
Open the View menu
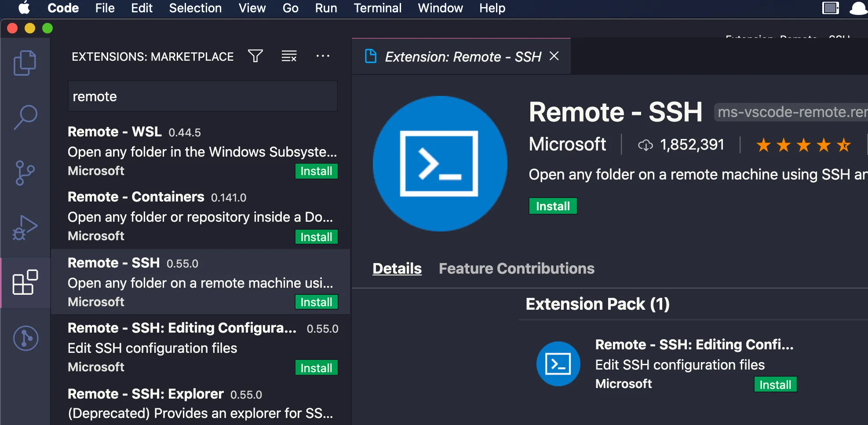252,8
